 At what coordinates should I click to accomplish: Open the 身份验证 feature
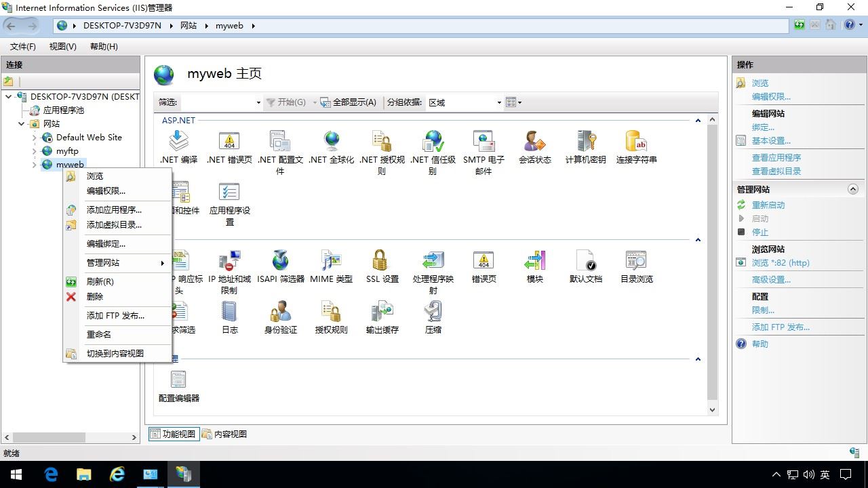click(x=280, y=317)
